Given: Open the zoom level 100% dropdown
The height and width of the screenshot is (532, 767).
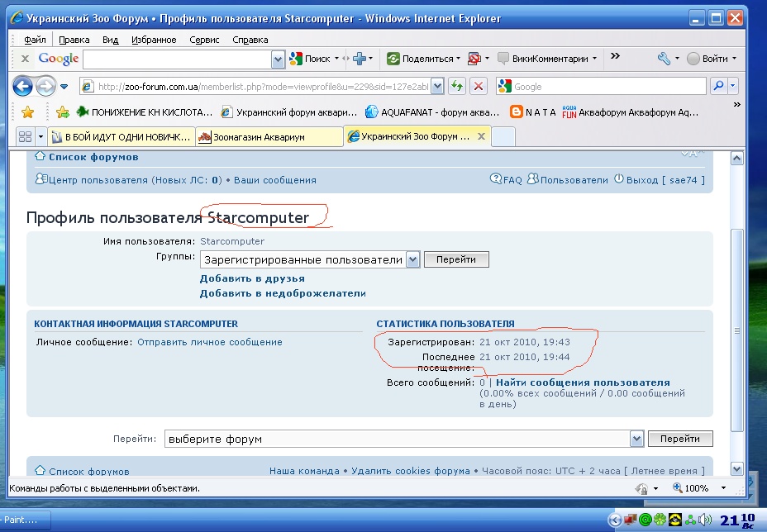Looking at the screenshot, I should pyautogui.click(x=717, y=488).
